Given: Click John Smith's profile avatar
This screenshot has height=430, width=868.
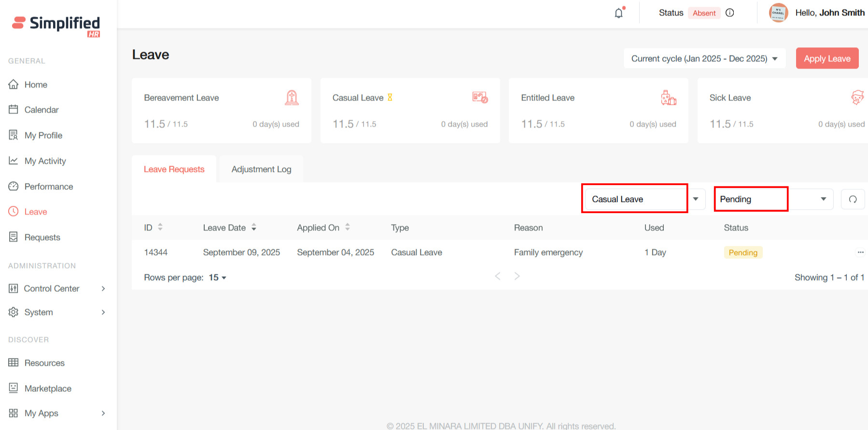Looking at the screenshot, I should [778, 13].
